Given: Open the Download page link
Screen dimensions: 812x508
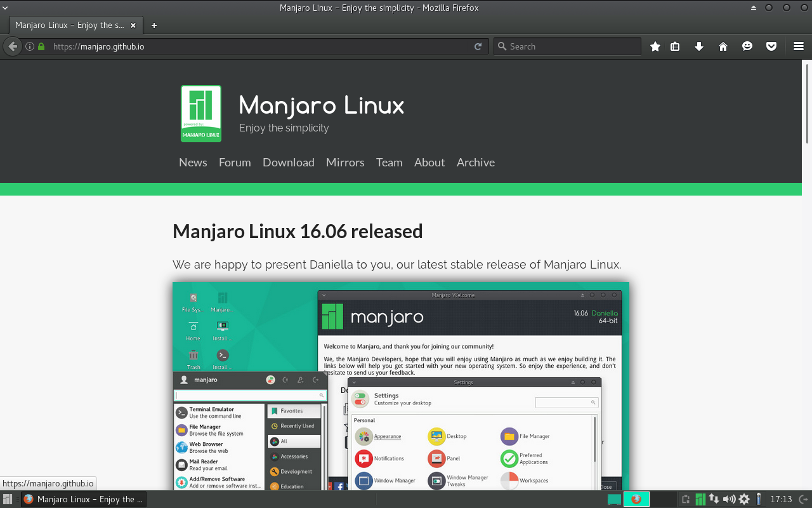Looking at the screenshot, I should pos(289,163).
